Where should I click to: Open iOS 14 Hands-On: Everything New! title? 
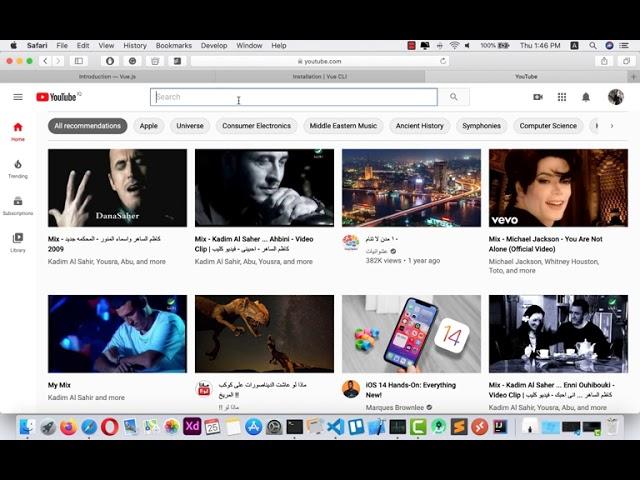pyautogui.click(x=411, y=390)
